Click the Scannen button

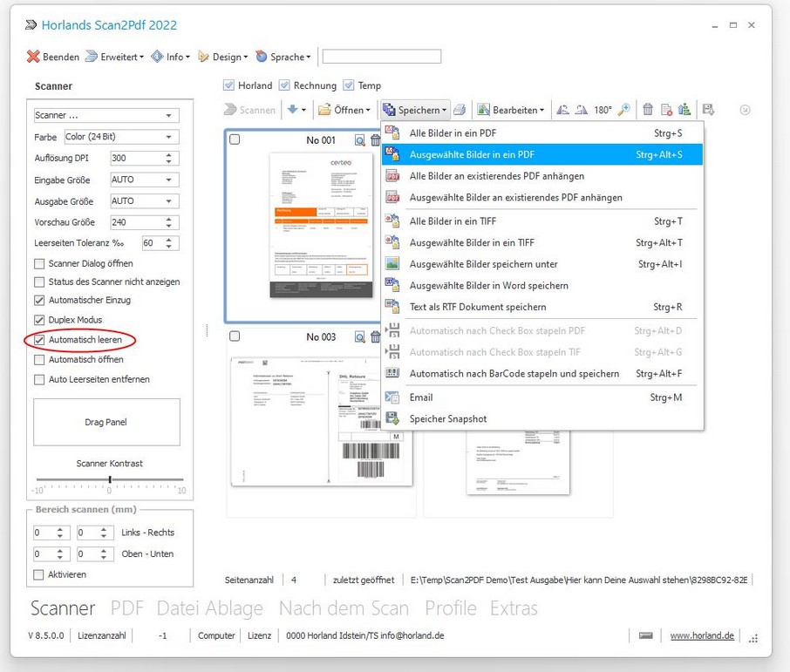[x=250, y=110]
